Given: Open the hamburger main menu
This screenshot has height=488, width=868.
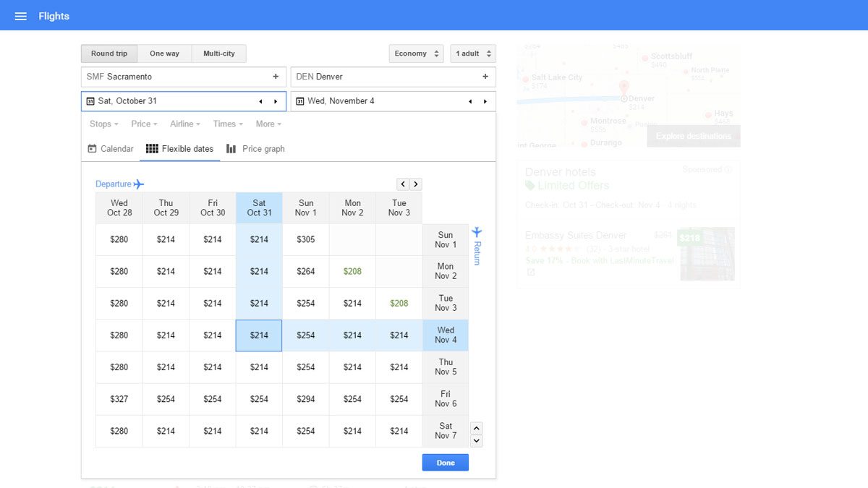Looking at the screenshot, I should [x=21, y=16].
